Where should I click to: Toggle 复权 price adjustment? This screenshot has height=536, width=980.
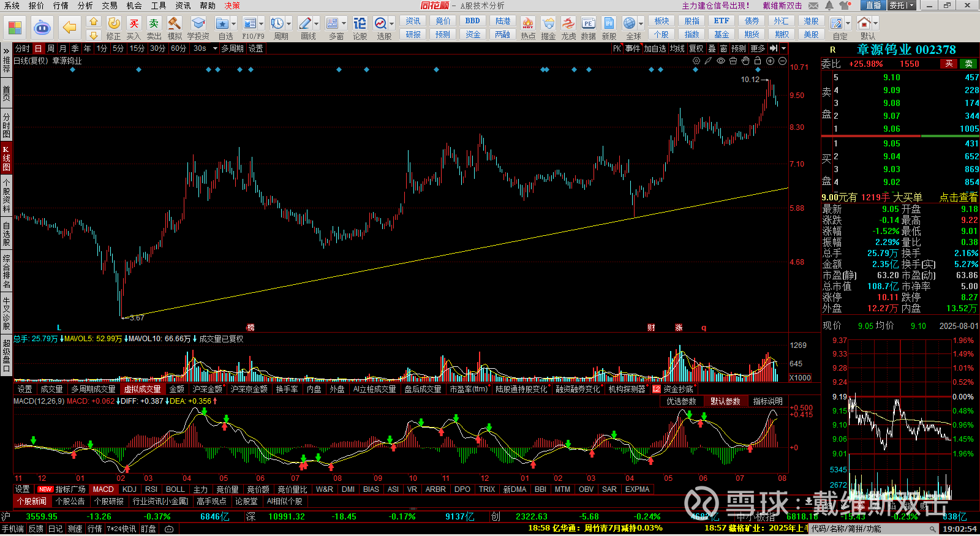[696, 48]
